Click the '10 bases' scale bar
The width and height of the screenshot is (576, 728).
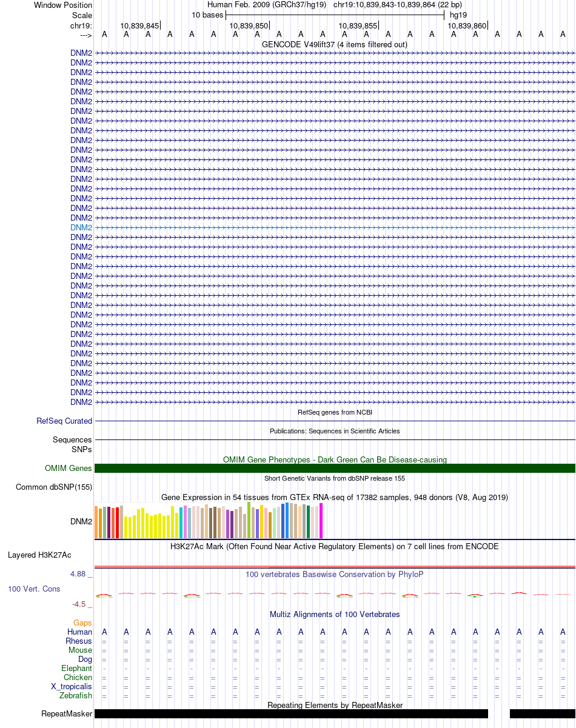(335, 15)
